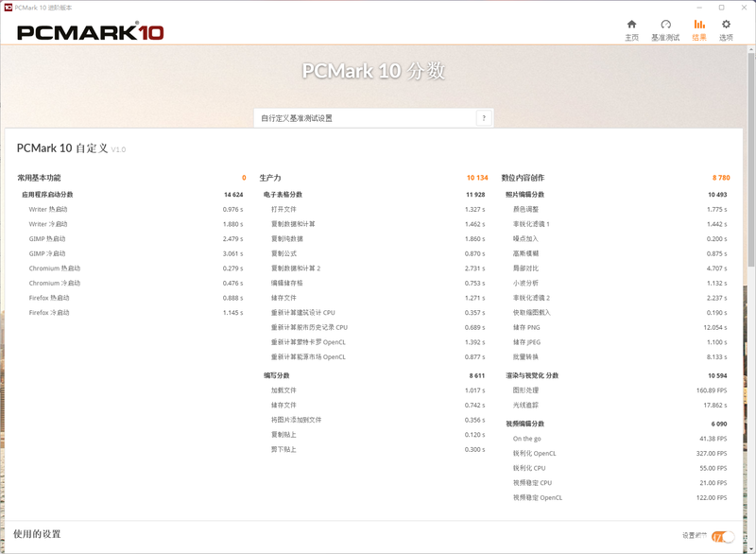The height and width of the screenshot is (554, 756).
Task: Select the 加载文件 row
Action: tap(378, 390)
